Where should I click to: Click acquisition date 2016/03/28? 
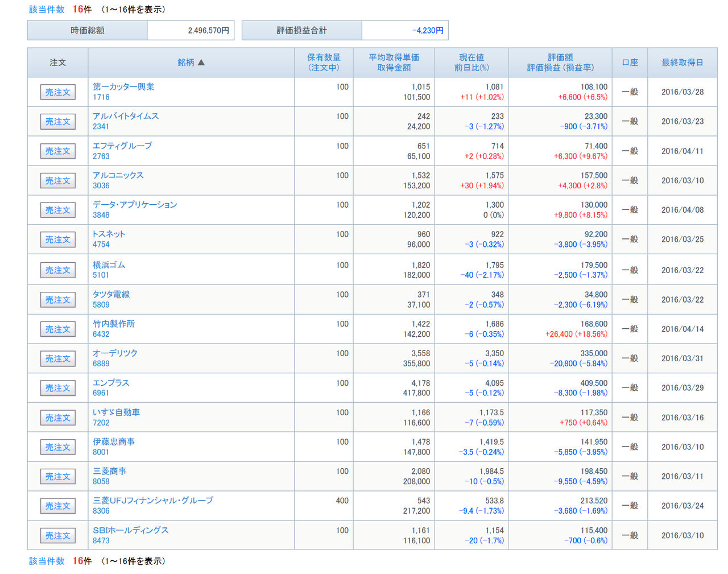click(682, 92)
